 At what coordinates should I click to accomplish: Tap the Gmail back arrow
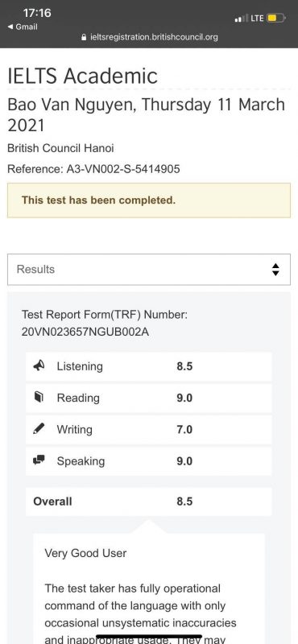click(x=10, y=27)
